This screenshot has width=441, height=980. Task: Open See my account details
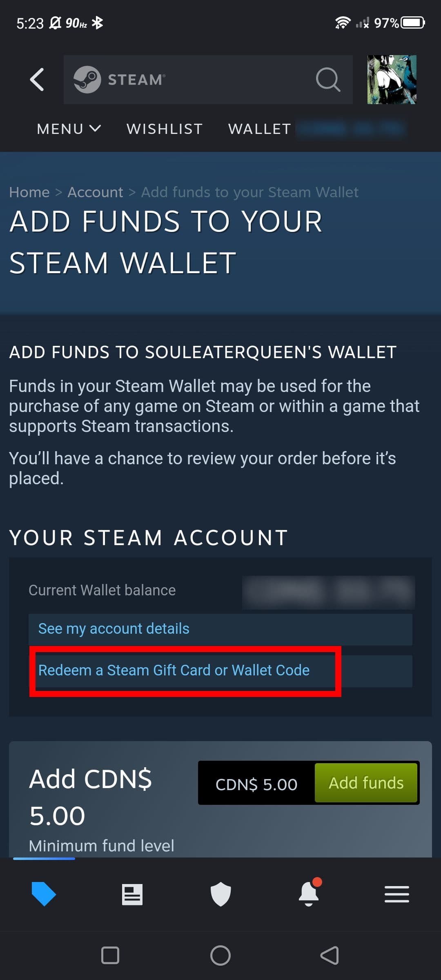point(220,629)
